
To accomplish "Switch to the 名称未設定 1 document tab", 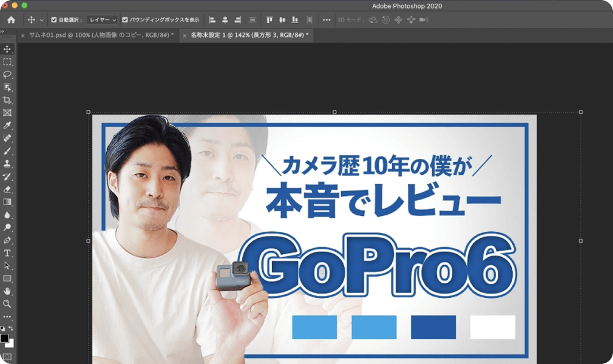I will 249,35.
